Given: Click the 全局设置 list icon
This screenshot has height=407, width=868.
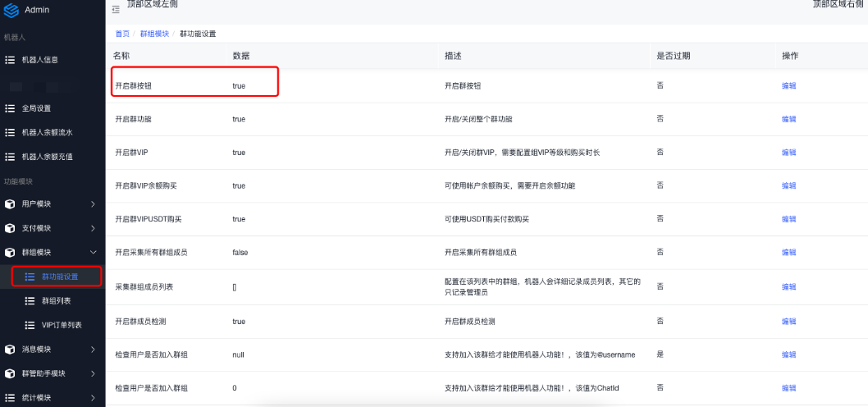Looking at the screenshot, I should (10, 108).
